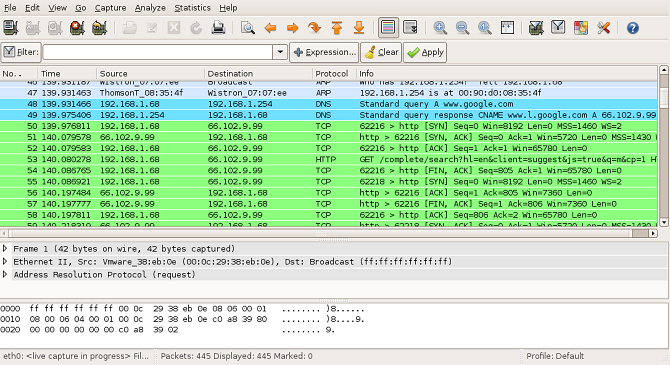Click the greyed save as icon
Screen dimensions: 670x365
(152, 28)
